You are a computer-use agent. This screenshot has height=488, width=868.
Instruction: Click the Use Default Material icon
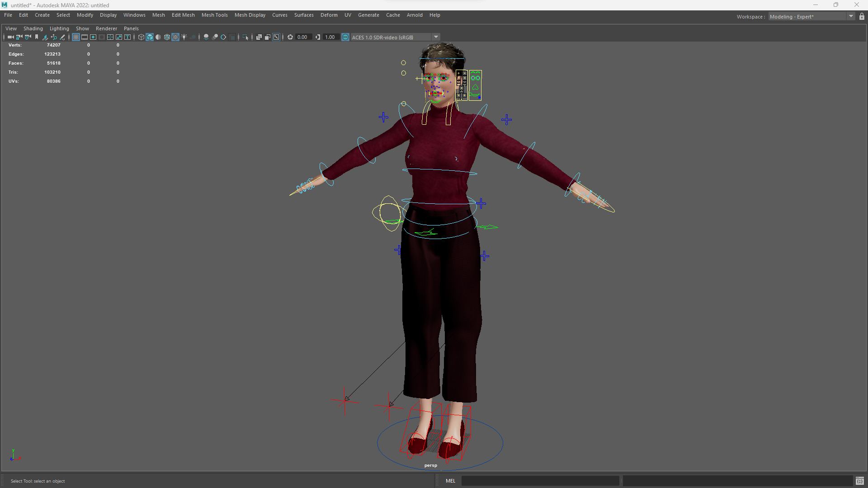point(158,37)
